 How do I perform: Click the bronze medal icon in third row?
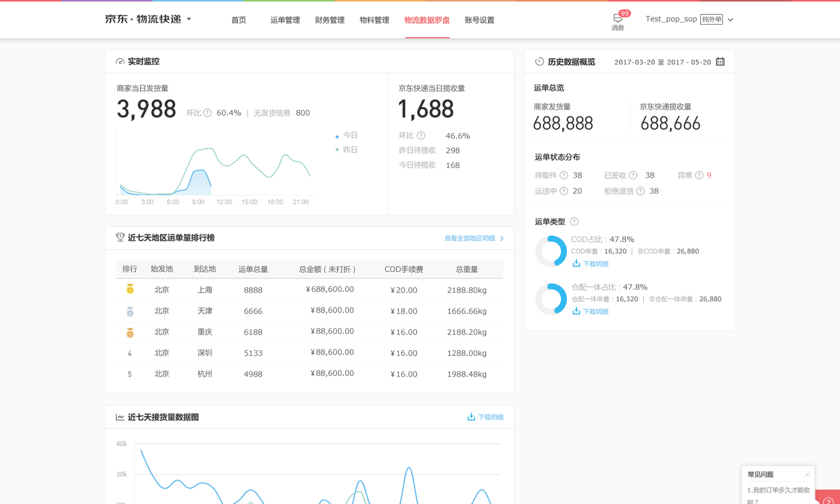[x=130, y=333]
